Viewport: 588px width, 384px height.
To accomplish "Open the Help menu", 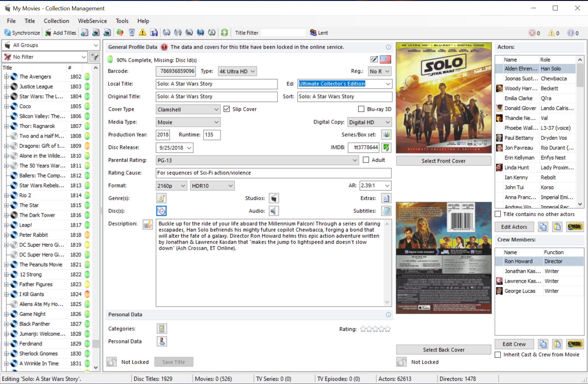I will [x=143, y=21].
